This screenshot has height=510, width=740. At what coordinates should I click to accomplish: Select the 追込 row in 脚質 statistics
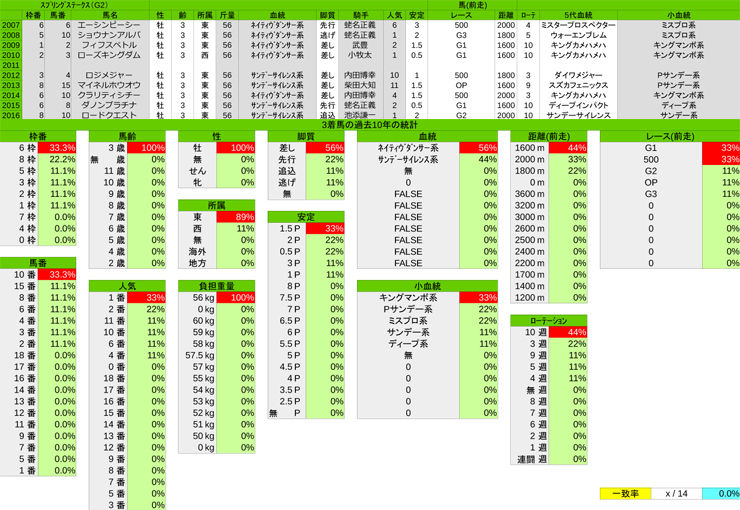(306, 171)
